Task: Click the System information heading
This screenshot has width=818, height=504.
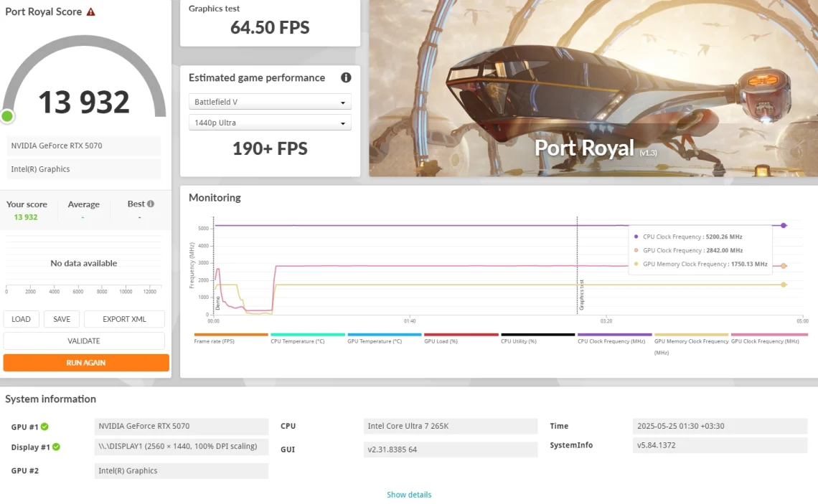Action: pyautogui.click(x=51, y=399)
